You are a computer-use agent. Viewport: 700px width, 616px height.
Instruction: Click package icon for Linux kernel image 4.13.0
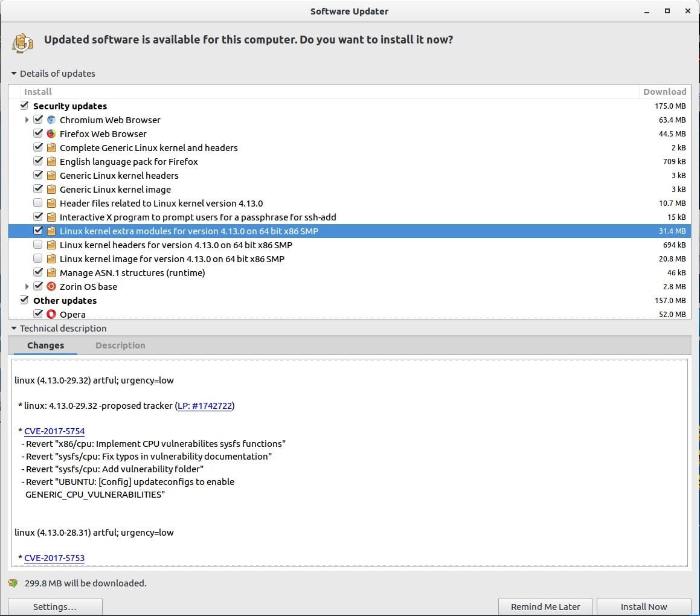tap(51, 259)
